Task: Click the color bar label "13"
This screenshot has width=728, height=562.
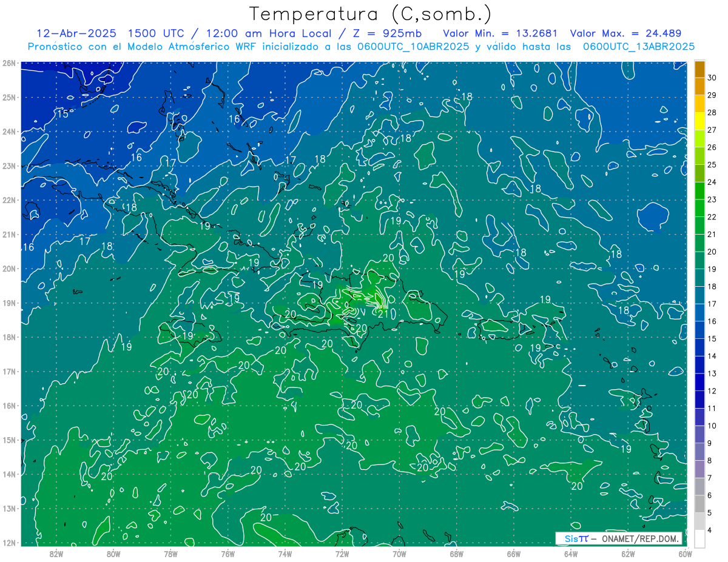Action: coord(712,373)
